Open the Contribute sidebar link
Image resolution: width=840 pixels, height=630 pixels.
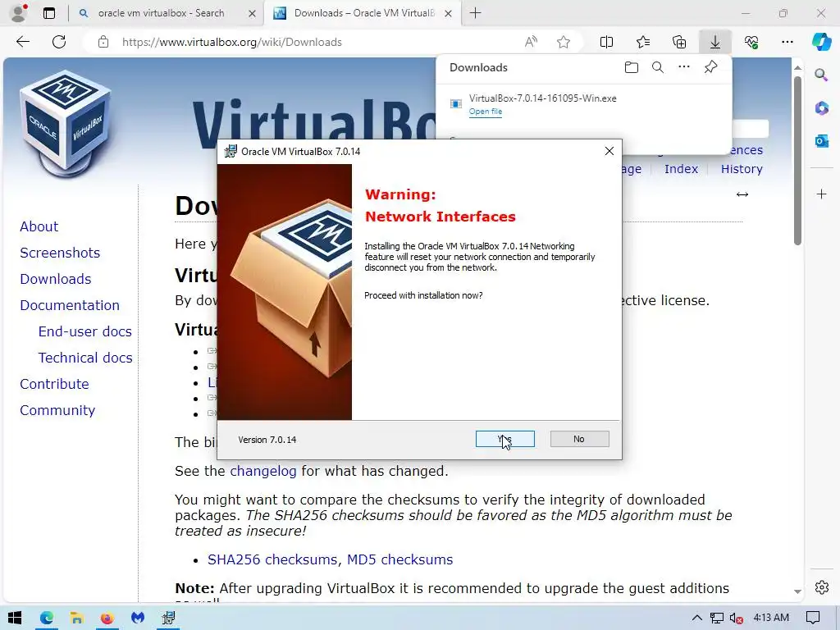(55, 384)
